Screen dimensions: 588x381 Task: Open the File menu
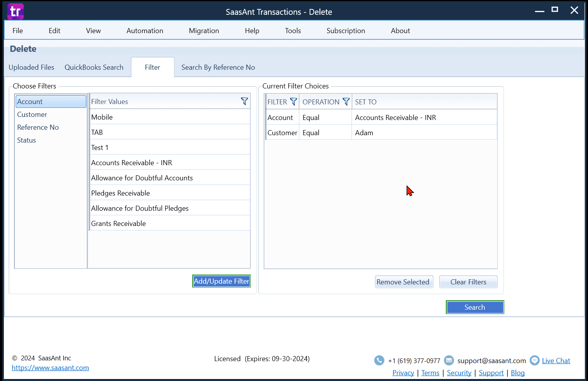pyautogui.click(x=18, y=30)
